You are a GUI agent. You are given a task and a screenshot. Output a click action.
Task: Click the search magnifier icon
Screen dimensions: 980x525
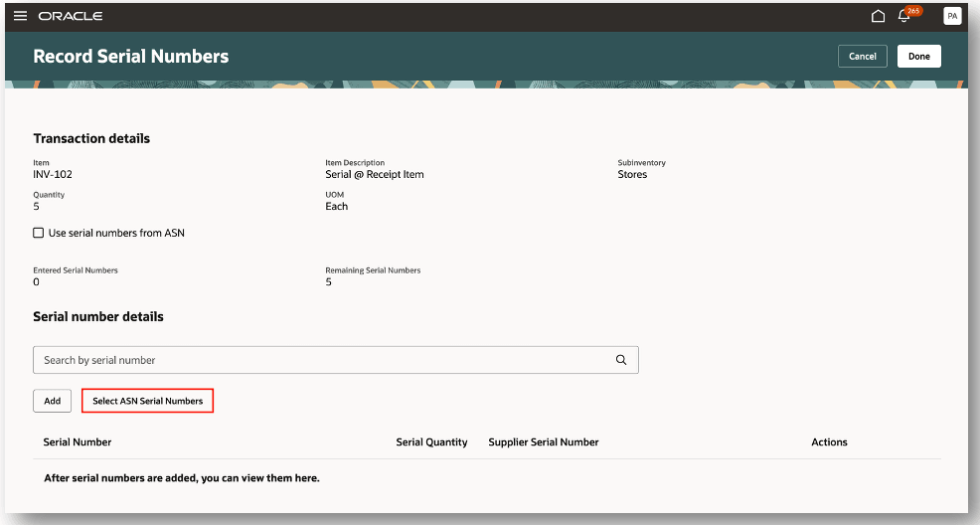[x=621, y=360]
